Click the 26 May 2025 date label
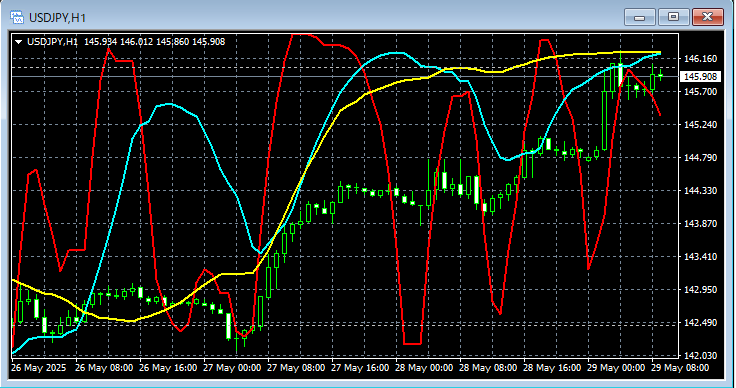 (39, 367)
